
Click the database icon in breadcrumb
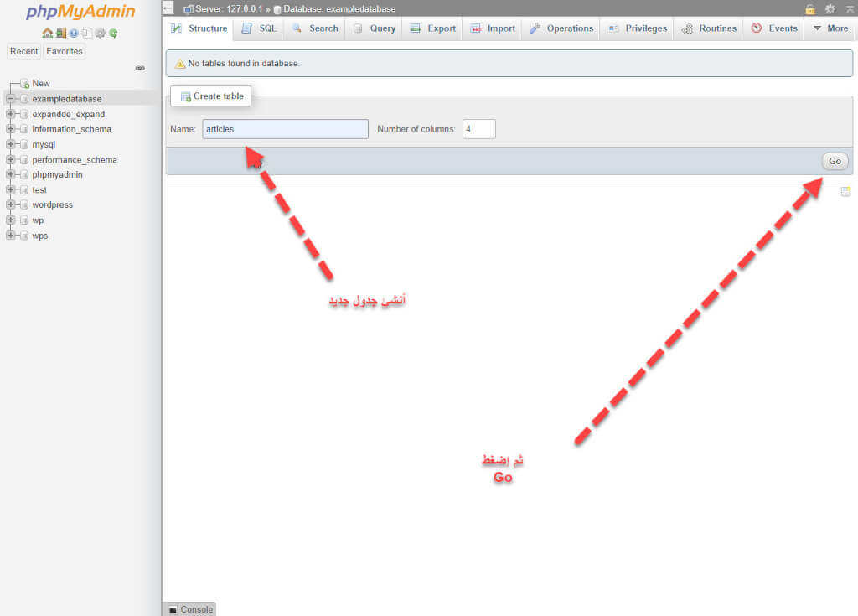pyautogui.click(x=277, y=9)
